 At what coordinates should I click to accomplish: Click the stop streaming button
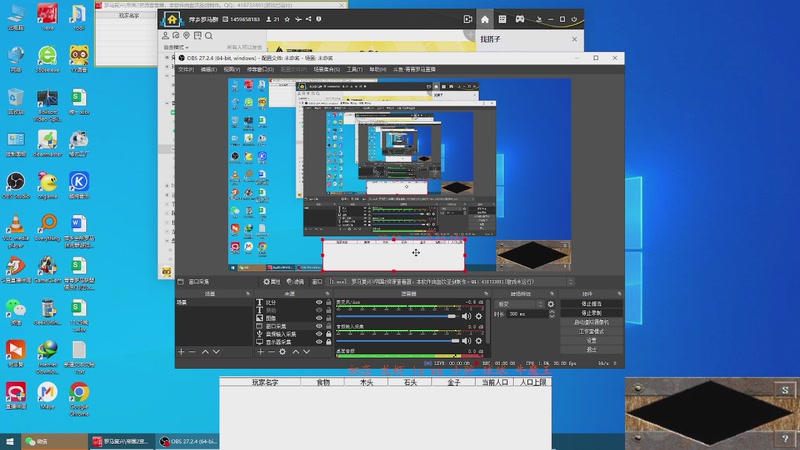pyautogui.click(x=591, y=304)
